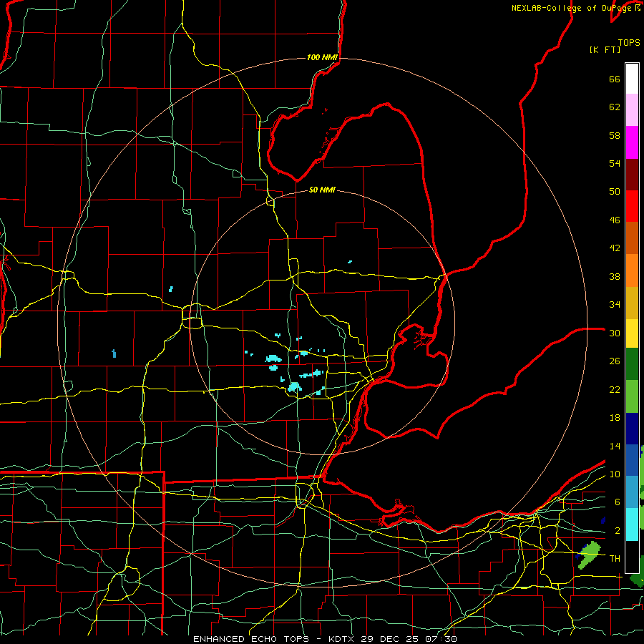Click the legend value "50"
Screen dimensions: 644x644
click(615, 191)
